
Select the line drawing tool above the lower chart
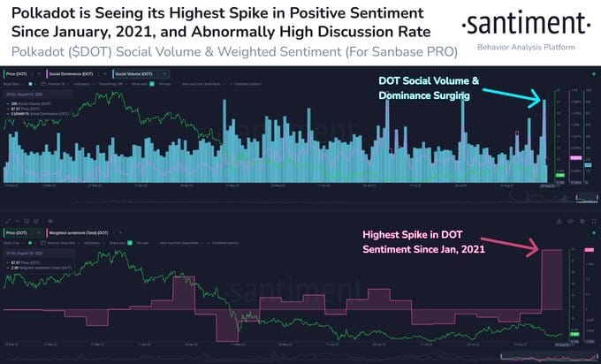[x=8, y=221]
